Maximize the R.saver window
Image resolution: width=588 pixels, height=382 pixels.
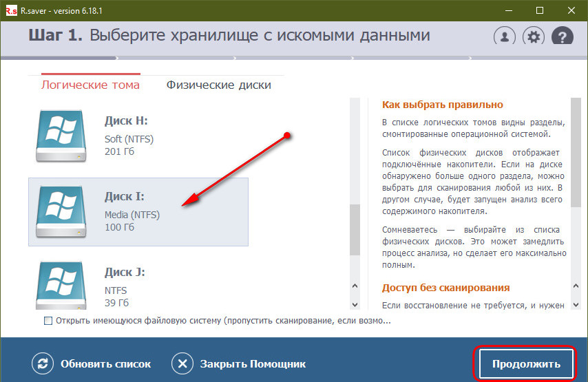point(540,10)
